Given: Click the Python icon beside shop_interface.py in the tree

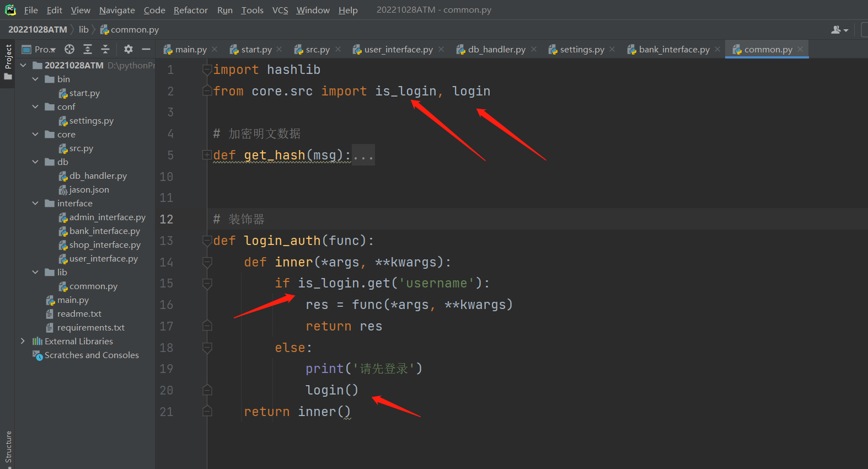Looking at the screenshot, I should (63, 245).
